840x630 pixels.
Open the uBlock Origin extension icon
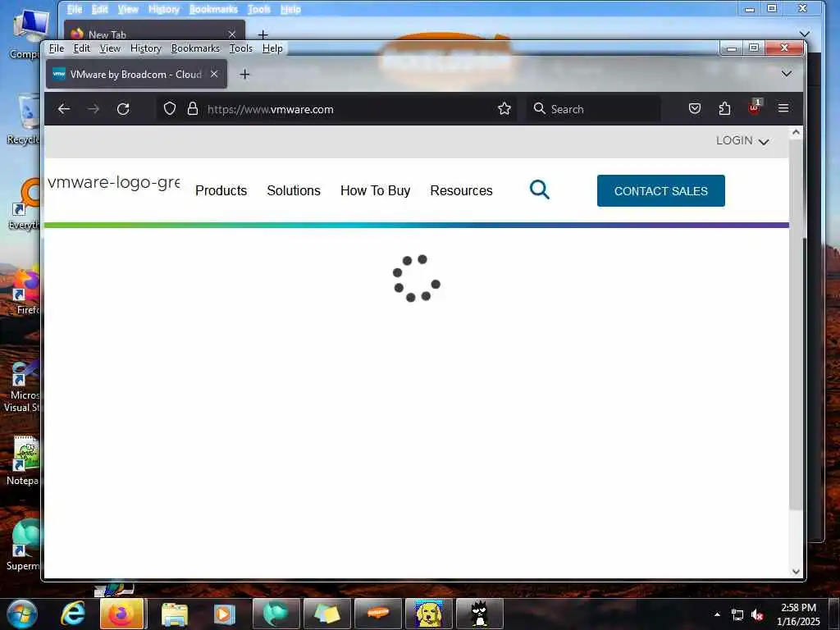[755, 107]
